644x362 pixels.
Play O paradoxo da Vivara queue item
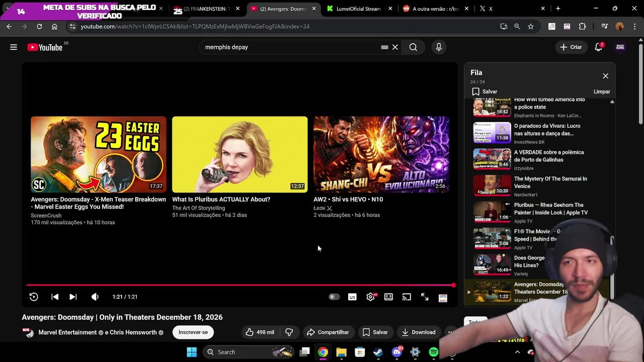coord(531,134)
